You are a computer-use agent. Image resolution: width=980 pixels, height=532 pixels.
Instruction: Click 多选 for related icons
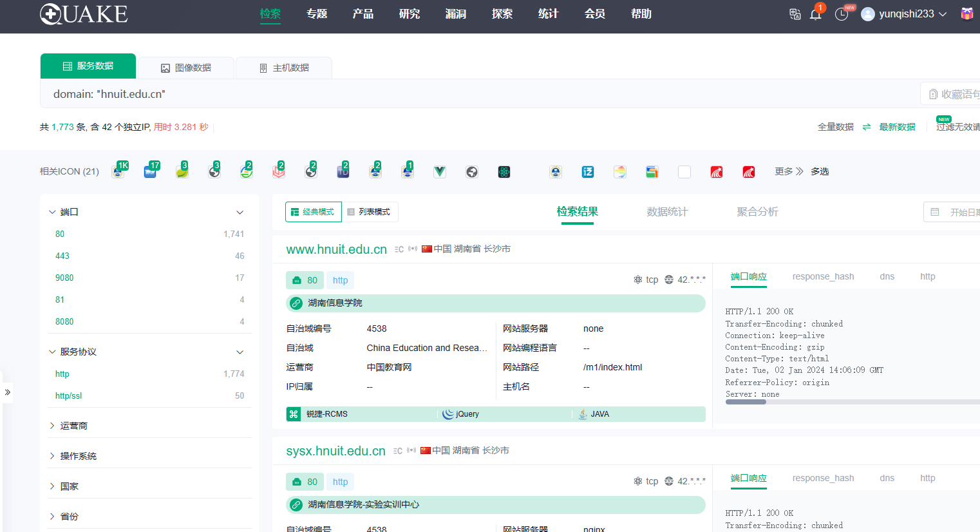tap(820, 171)
